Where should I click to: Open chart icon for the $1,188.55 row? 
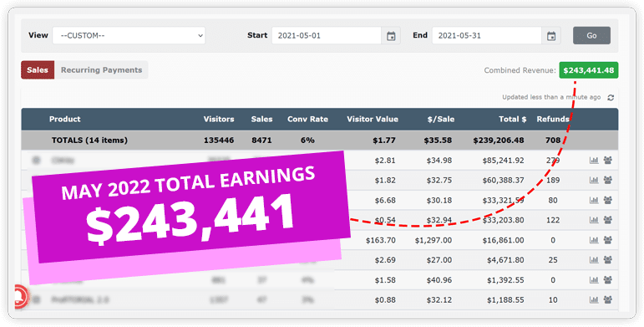pyautogui.click(x=594, y=300)
